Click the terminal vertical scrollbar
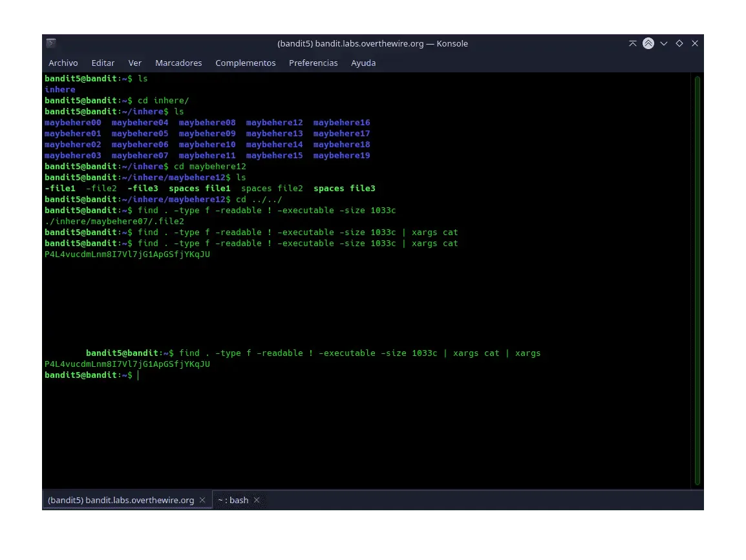Viewport: 746px width, 560px height. [697, 280]
